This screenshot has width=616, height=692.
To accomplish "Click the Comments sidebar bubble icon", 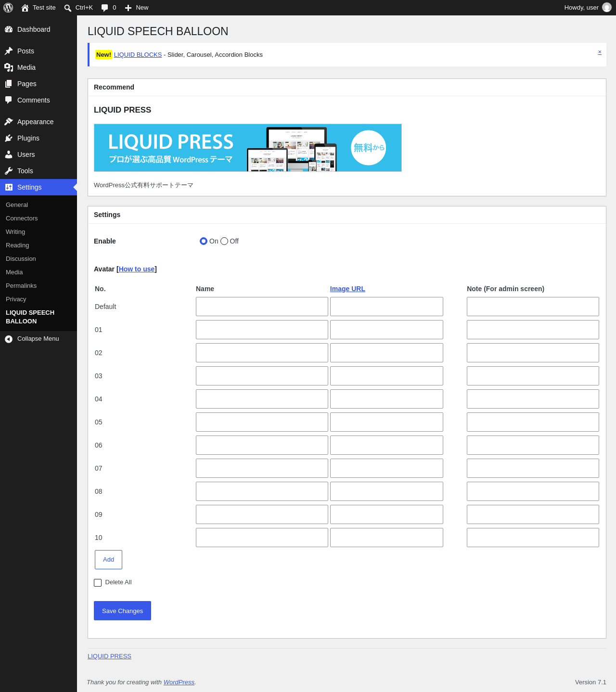I will [9, 100].
